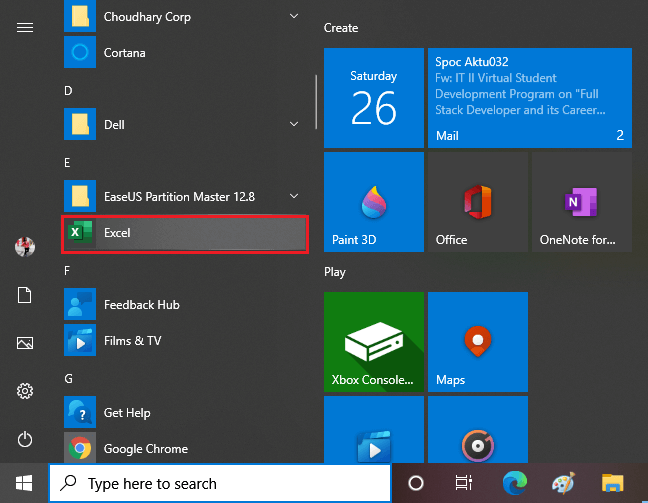The image size is (648, 503).
Task: Expand the Choudhary Corp folder chevron
Action: (294, 17)
